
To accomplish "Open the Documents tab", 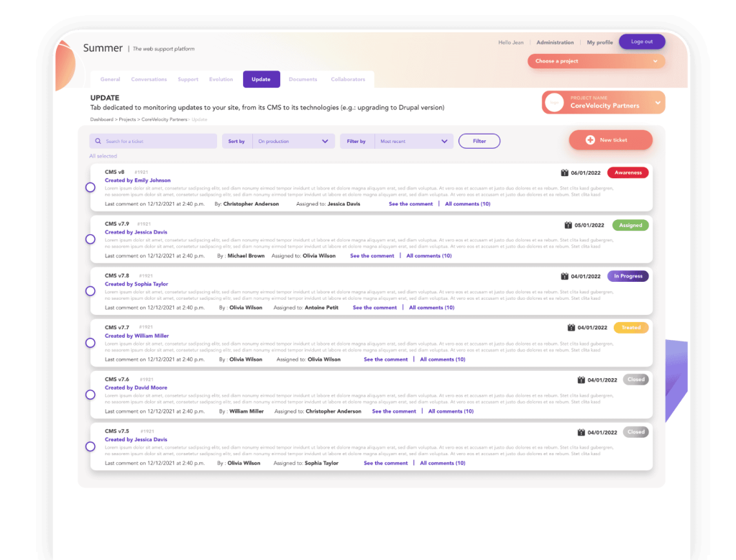I will [x=303, y=79].
